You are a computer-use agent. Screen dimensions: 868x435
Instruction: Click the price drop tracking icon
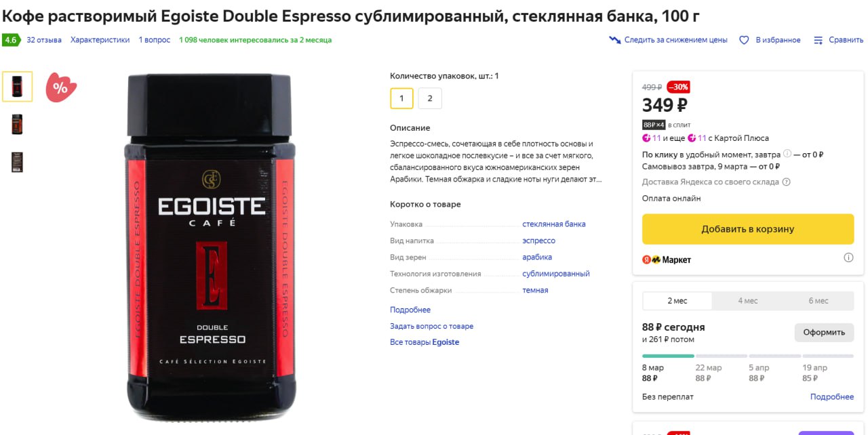coord(615,40)
